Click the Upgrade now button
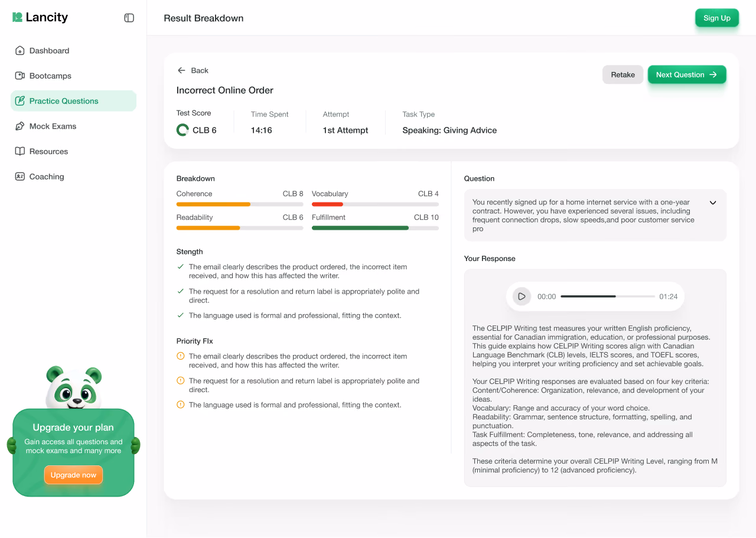The image size is (756, 538). (73, 475)
